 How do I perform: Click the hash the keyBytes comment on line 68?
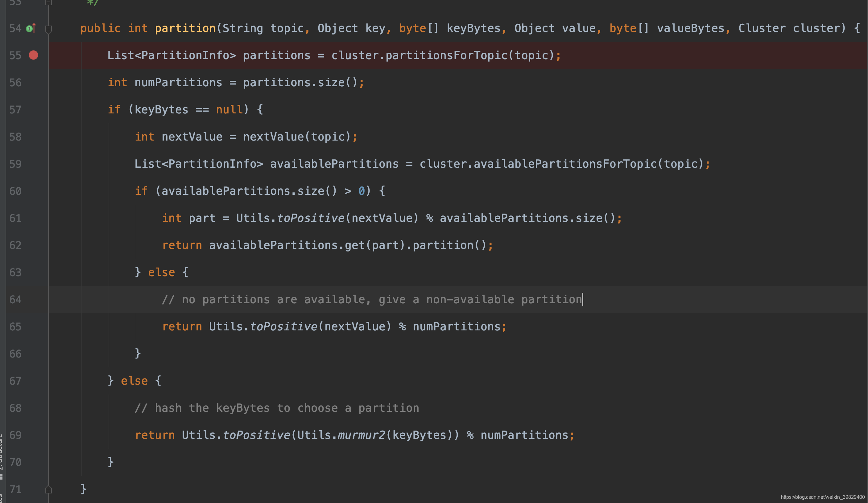(x=277, y=408)
